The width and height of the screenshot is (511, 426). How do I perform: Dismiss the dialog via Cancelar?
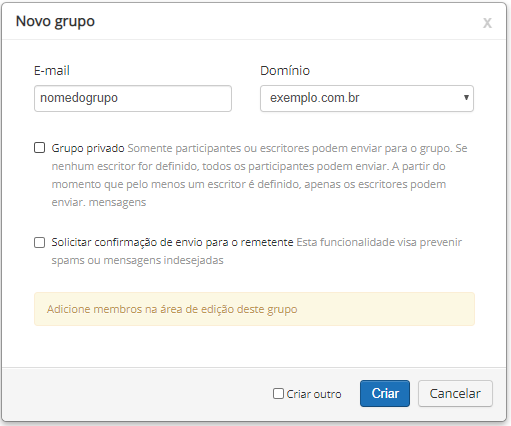(x=455, y=394)
